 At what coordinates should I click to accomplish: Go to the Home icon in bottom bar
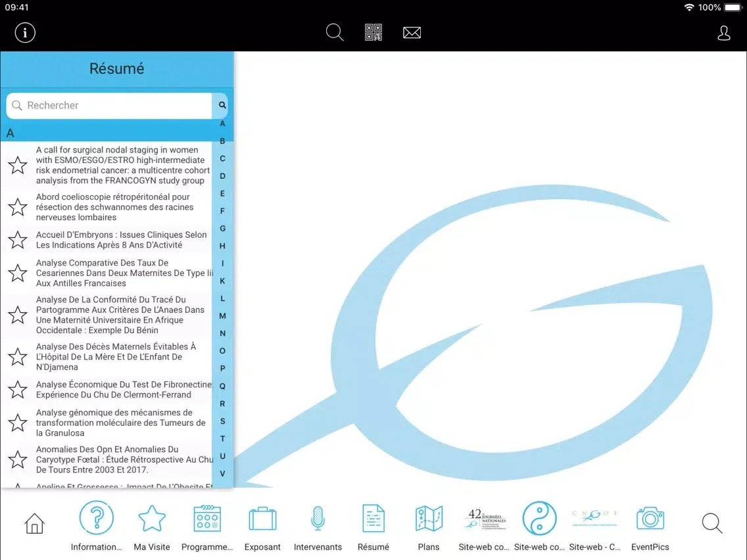point(34,523)
